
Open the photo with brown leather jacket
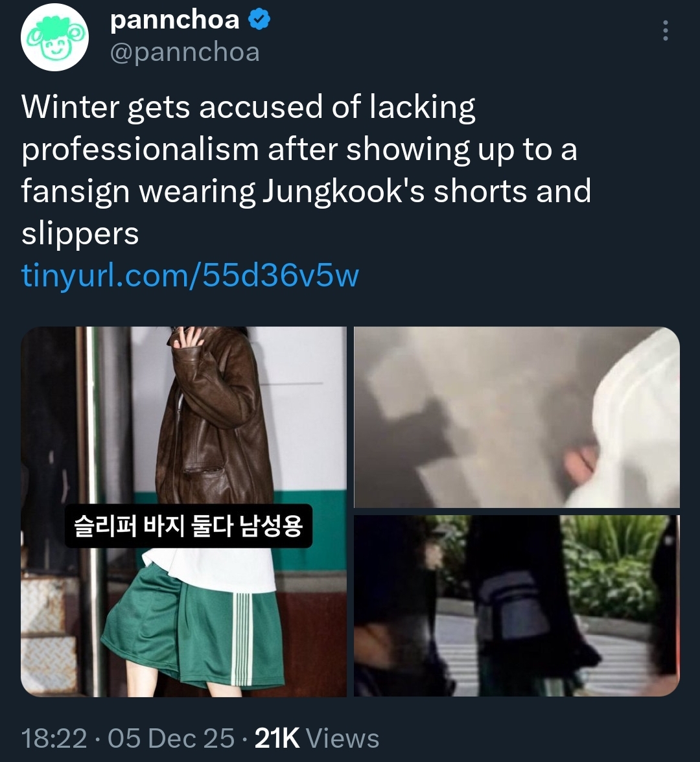coord(184,512)
